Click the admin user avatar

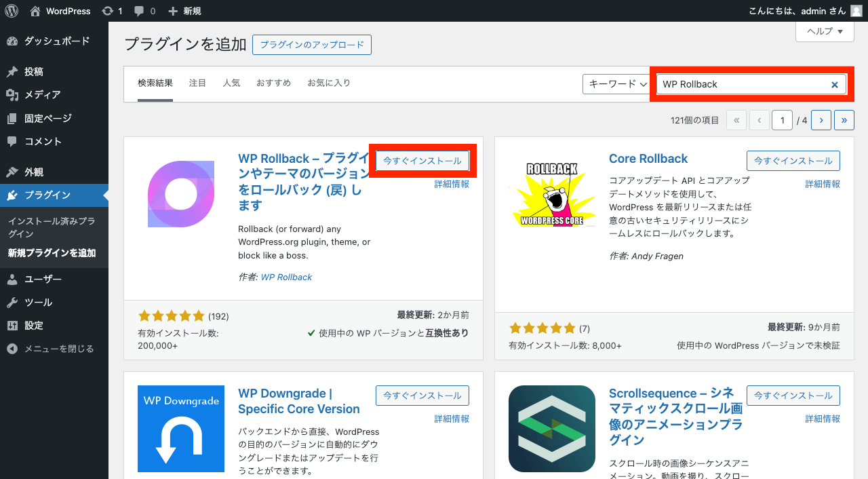coord(856,11)
